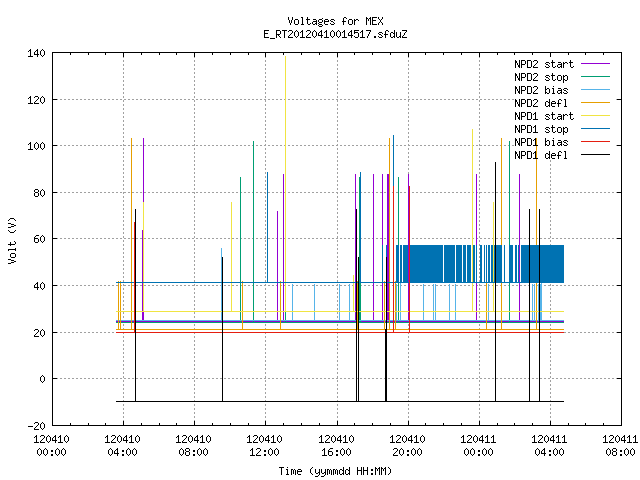Screen dimensions: 640x480
Task: Click the y-axis tick label '40'
Action: 39,286
